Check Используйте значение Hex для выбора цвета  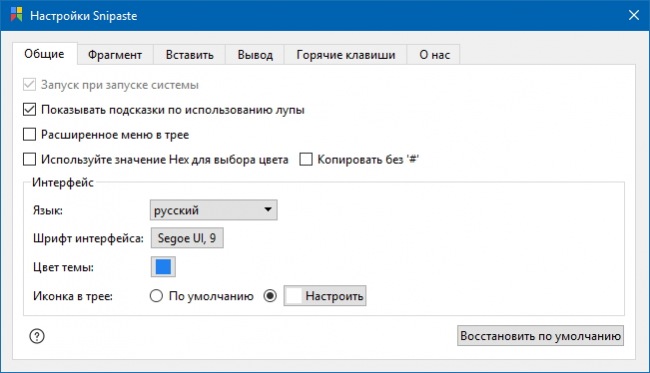pos(29,160)
